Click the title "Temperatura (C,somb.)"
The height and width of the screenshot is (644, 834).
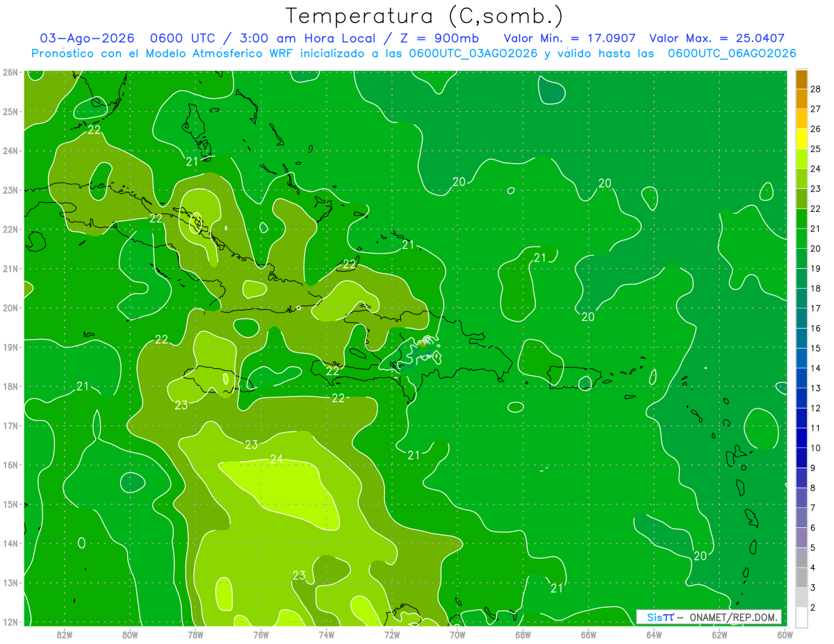point(424,16)
